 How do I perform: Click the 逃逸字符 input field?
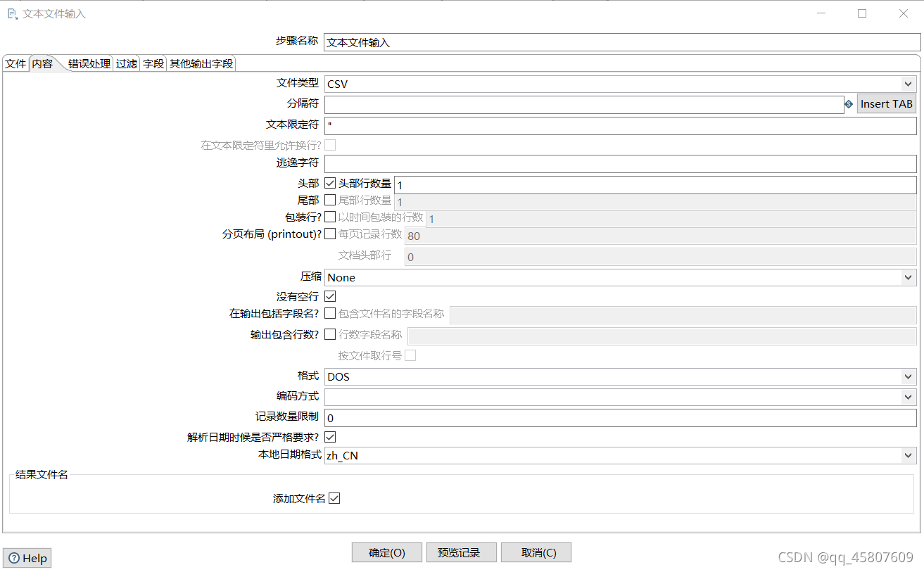pos(621,164)
